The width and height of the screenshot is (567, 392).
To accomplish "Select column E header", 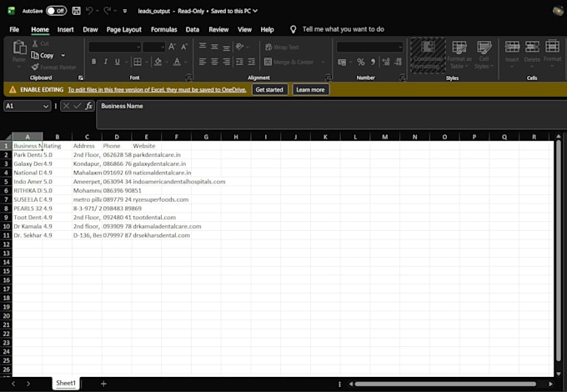I will [147, 137].
